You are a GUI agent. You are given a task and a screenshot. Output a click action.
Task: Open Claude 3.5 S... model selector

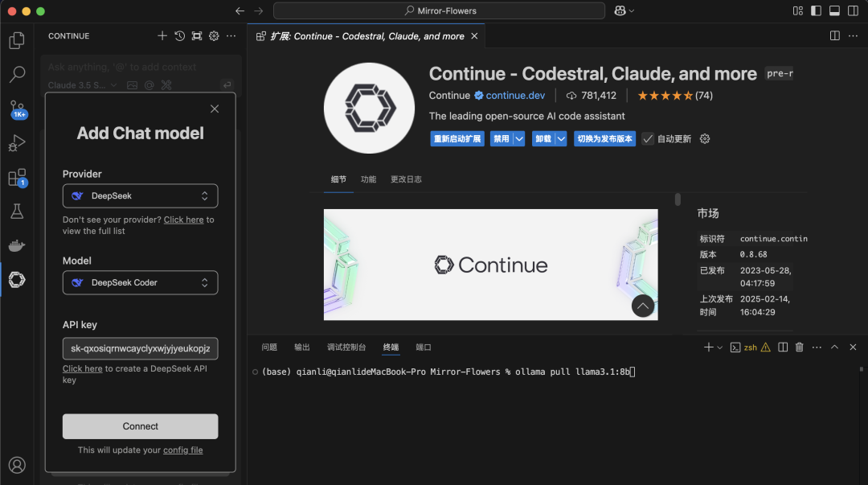(82, 85)
